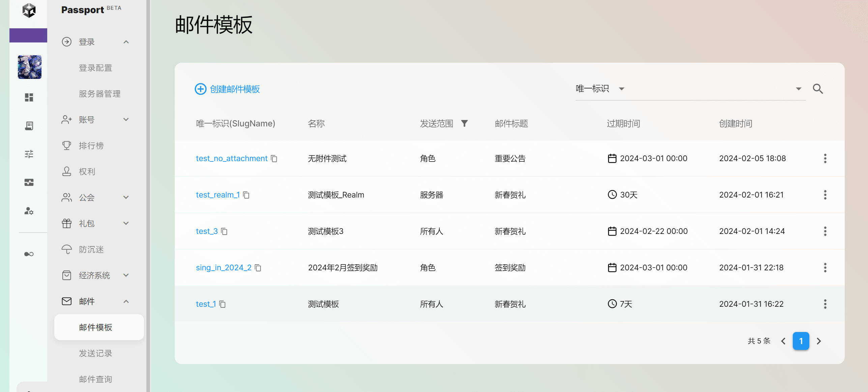
Task: Open 发送记录 menu item
Action: click(95, 353)
